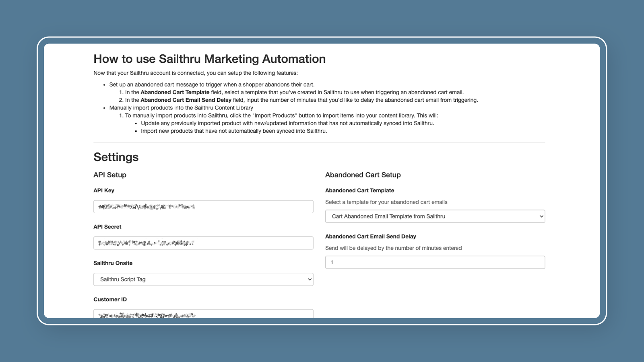Click 'Send will be delayed by the number of minutes entered'
This screenshot has height=362, width=644.
(x=394, y=248)
